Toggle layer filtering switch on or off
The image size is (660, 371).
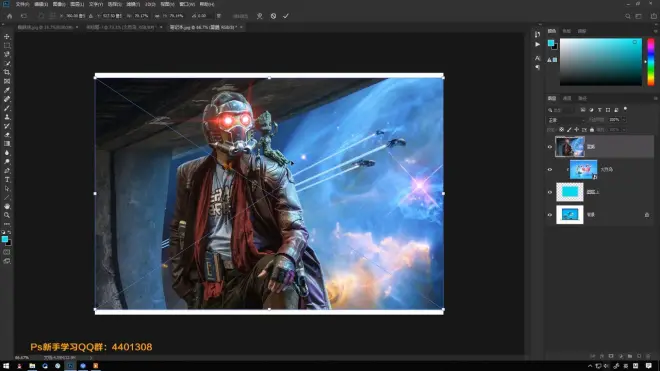(x=625, y=109)
